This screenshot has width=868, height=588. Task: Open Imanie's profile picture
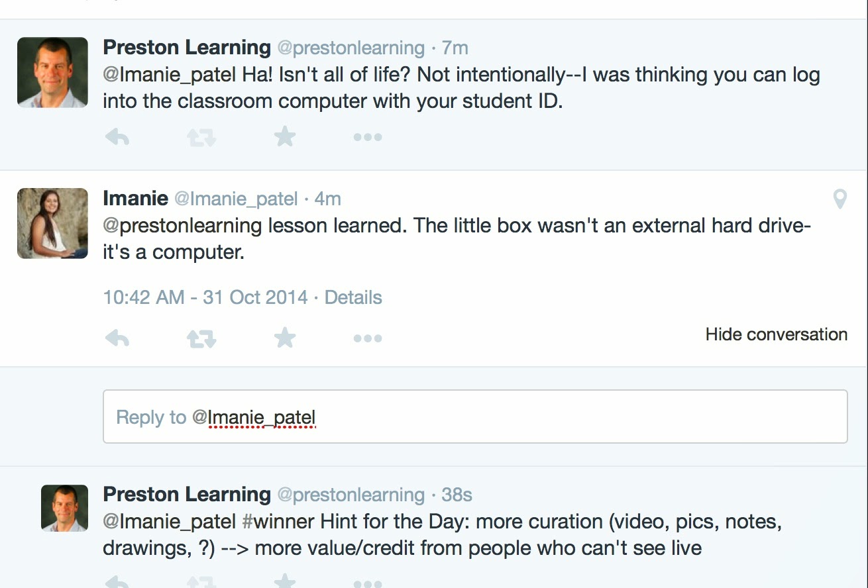coord(52,223)
